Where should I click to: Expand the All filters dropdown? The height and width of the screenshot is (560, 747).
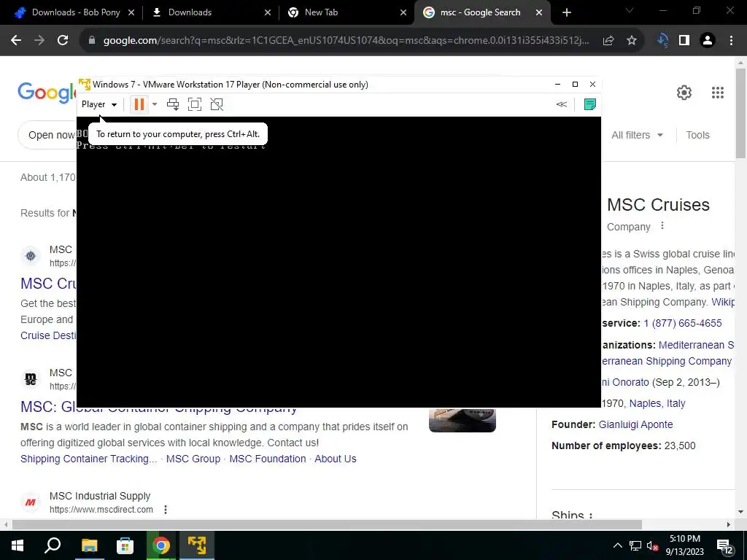pos(638,135)
